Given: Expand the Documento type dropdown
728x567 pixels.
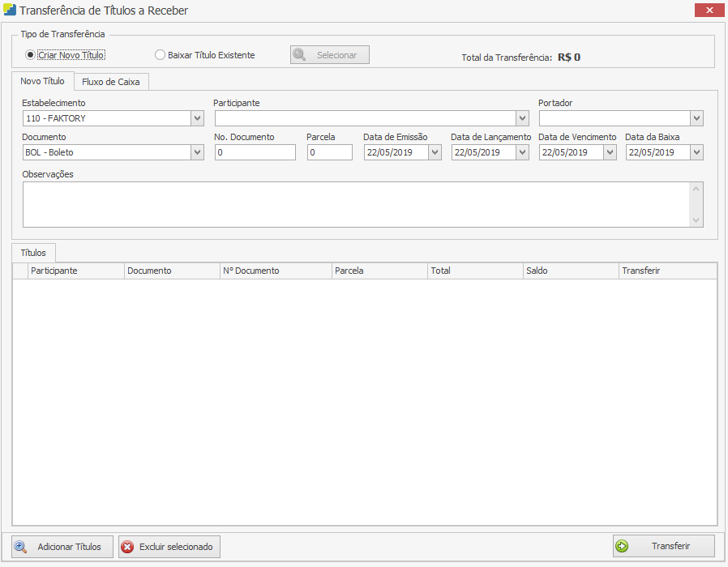Looking at the screenshot, I should [197, 152].
